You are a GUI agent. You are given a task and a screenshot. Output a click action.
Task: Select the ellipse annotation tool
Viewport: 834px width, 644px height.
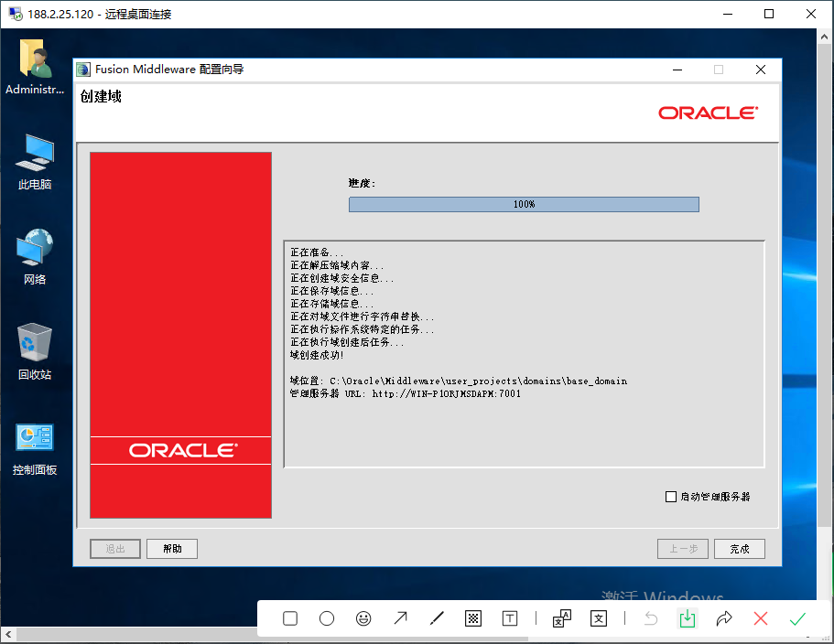point(327,618)
